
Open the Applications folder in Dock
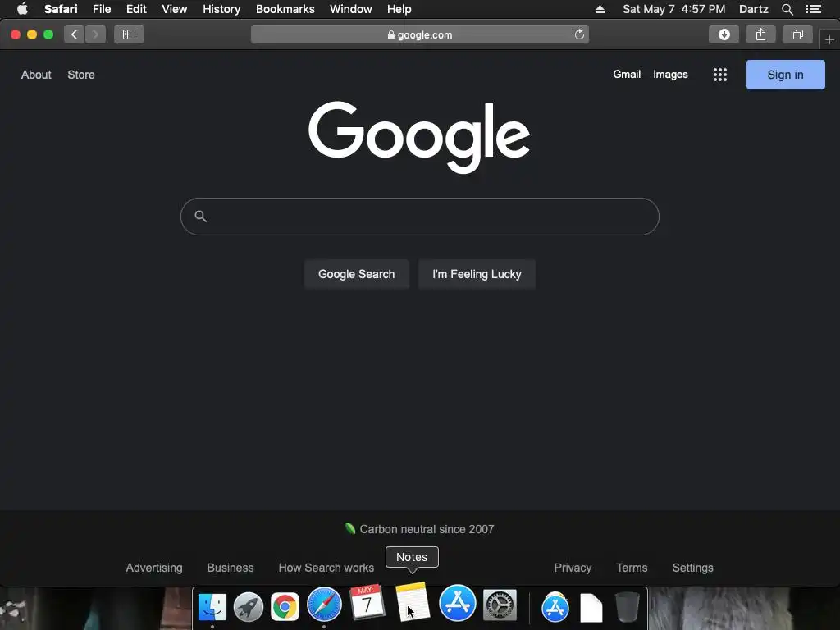click(x=555, y=607)
